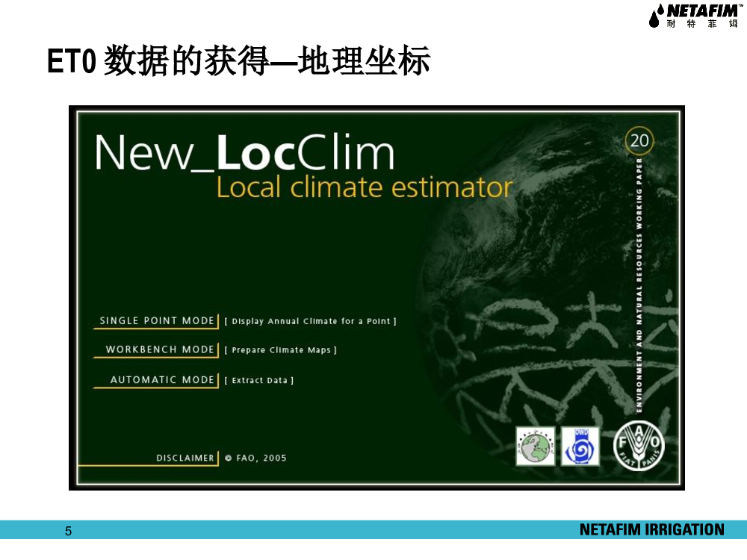Click the slide page number 5
747x560 pixels.
pos(69,532)
